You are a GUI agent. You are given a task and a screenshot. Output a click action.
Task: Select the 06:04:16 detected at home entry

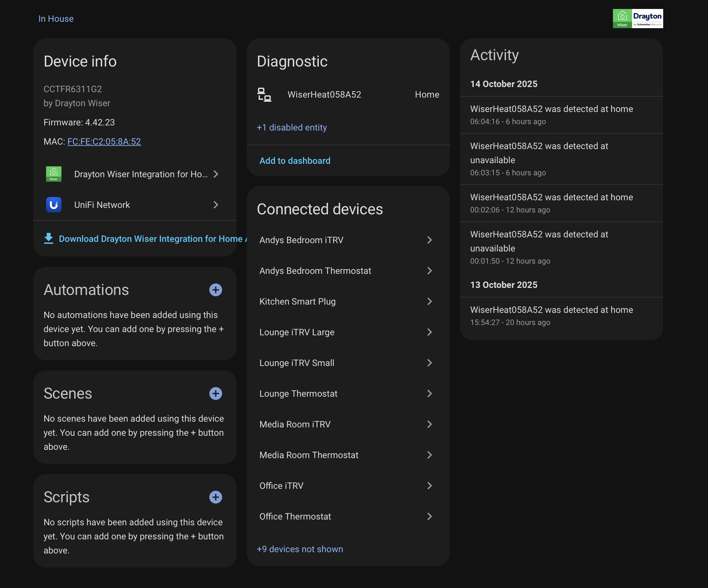click(561, 115)
